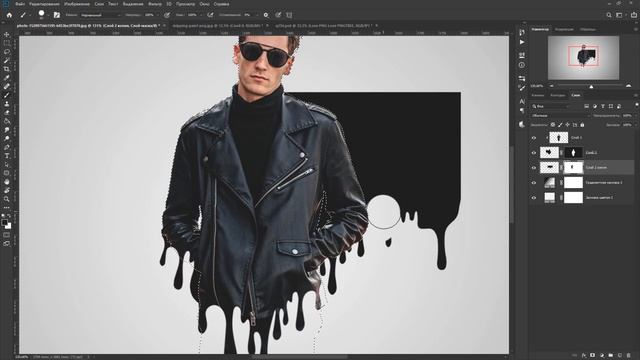Open the Справка menu
Viewport: 640px width, 360px height.
[x=222, y=4]
